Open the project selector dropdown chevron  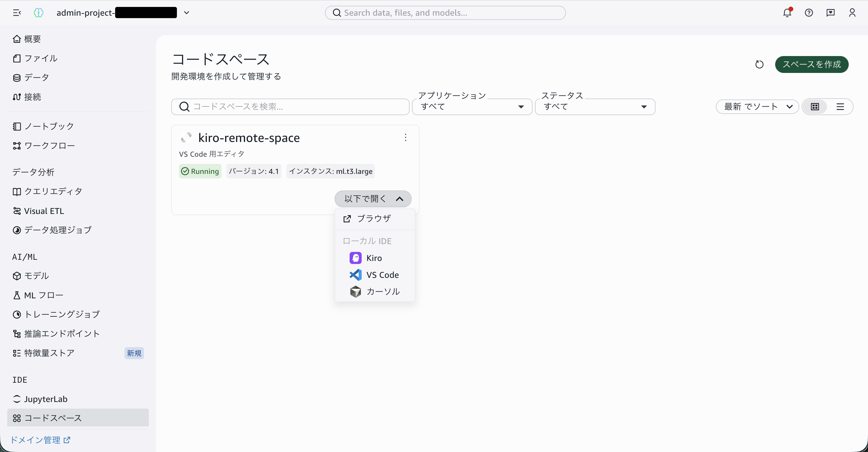[x=186, y=13]
